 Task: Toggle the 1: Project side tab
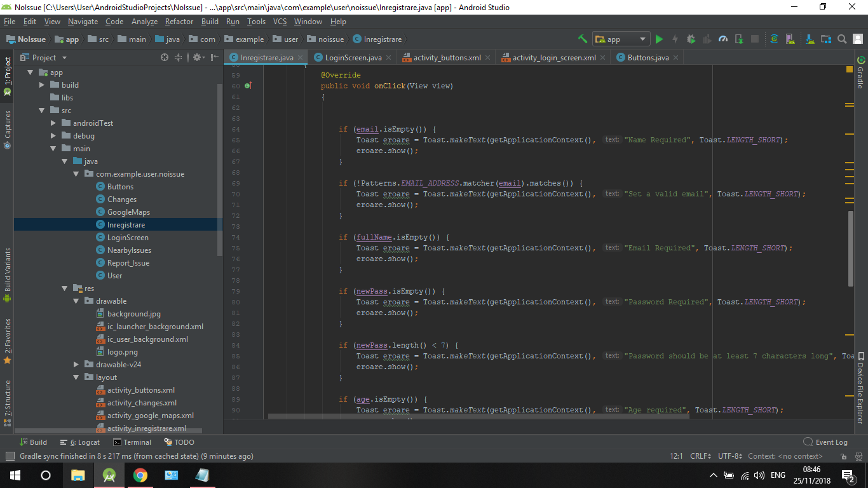coord(7,76)
